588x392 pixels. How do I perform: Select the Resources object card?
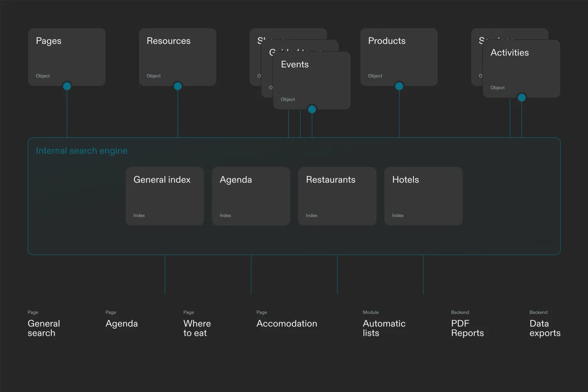(178, 57)
